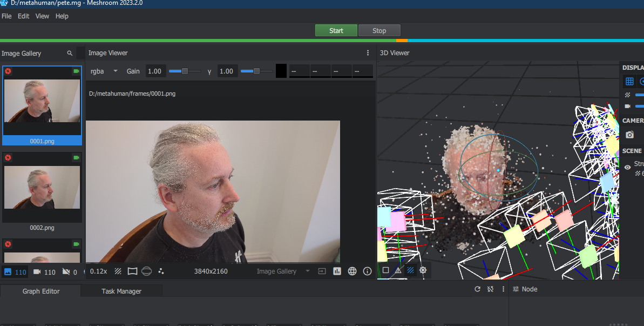Toggle the features display dots icon
Screen dimensions: 644x326
pyautogui.click(x=161, y=271)
